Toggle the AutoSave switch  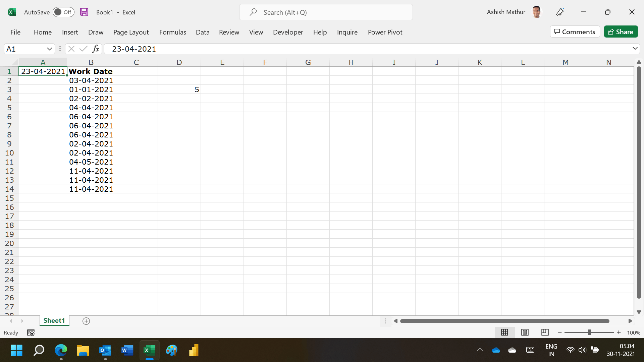pyautogui.click(x=63, y=12)
